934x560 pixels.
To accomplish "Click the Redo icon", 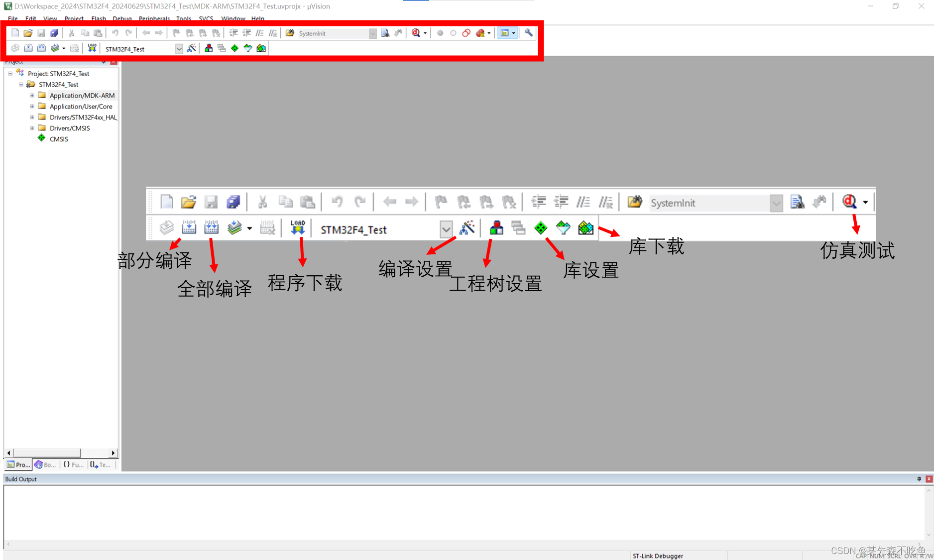I will [x=128, y=33].
